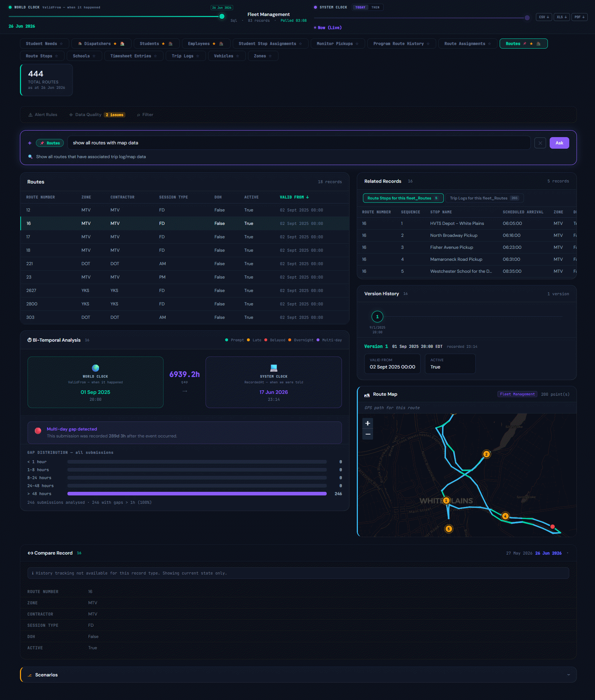Switch system clock to THEN

(376, 8)
